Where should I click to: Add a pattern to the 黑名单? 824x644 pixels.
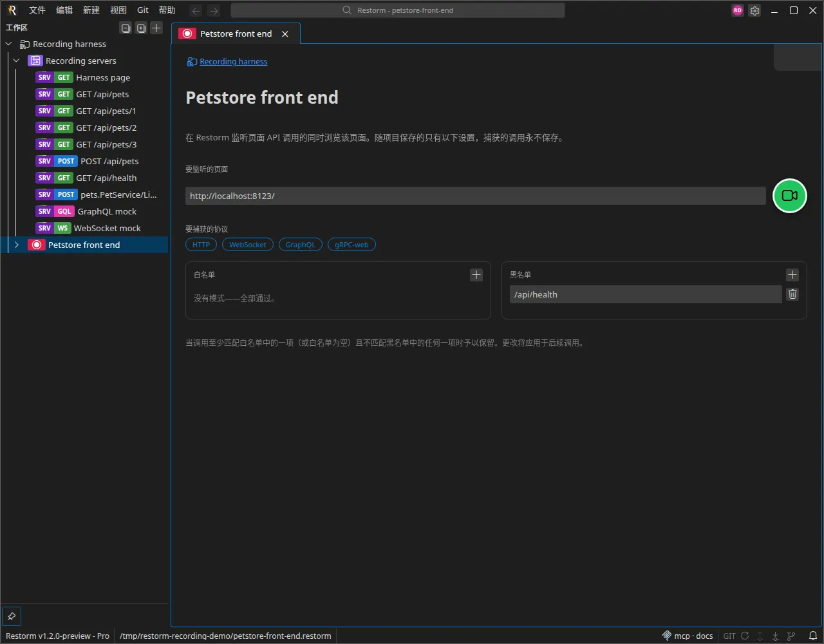pos(792,275)
